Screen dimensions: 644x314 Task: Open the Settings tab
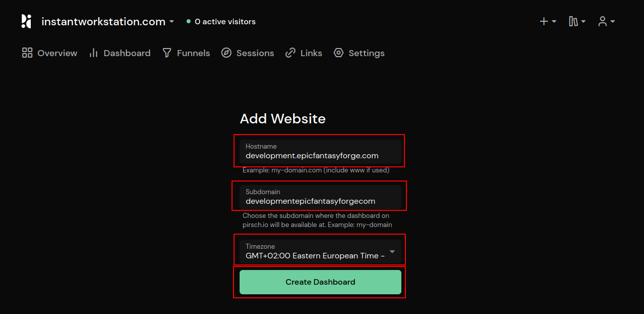coord(359,53)
